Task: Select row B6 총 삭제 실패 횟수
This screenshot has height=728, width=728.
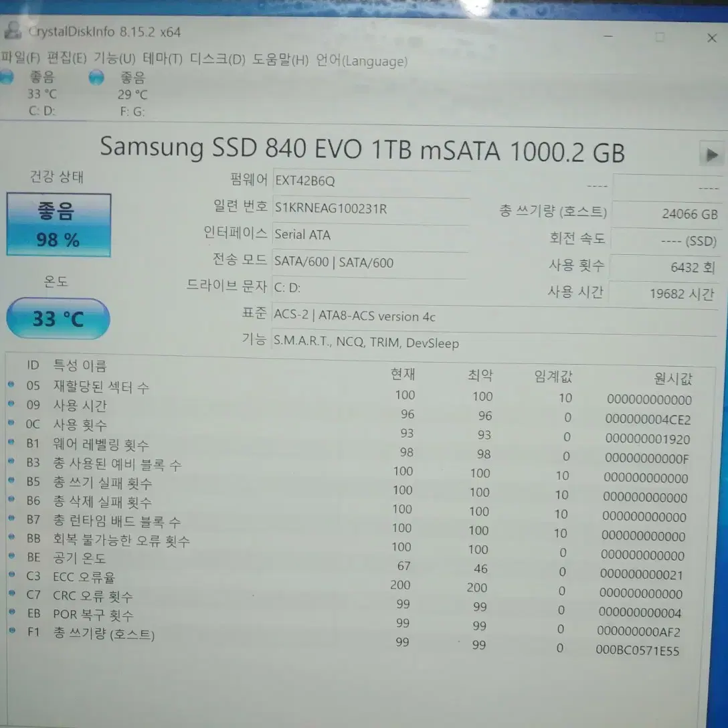Action: (x=348, y=507)
